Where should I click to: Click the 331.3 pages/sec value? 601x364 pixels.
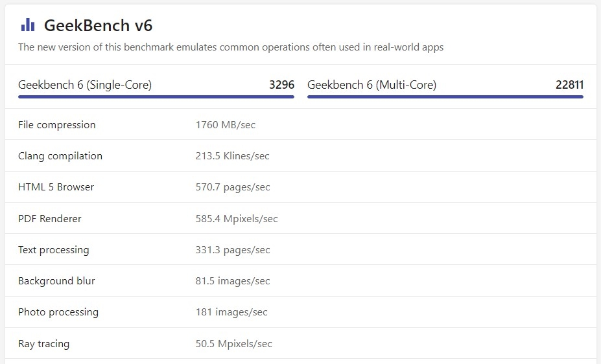tap(233, 250)
